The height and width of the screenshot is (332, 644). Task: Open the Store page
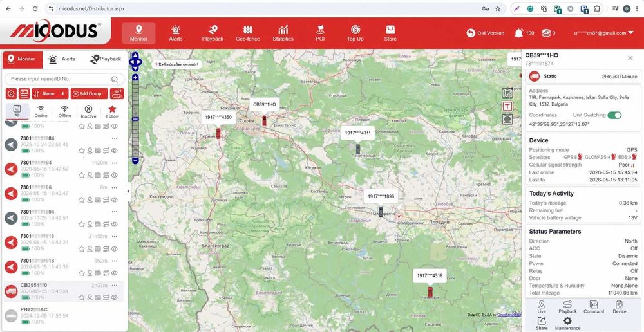point(390,33)
